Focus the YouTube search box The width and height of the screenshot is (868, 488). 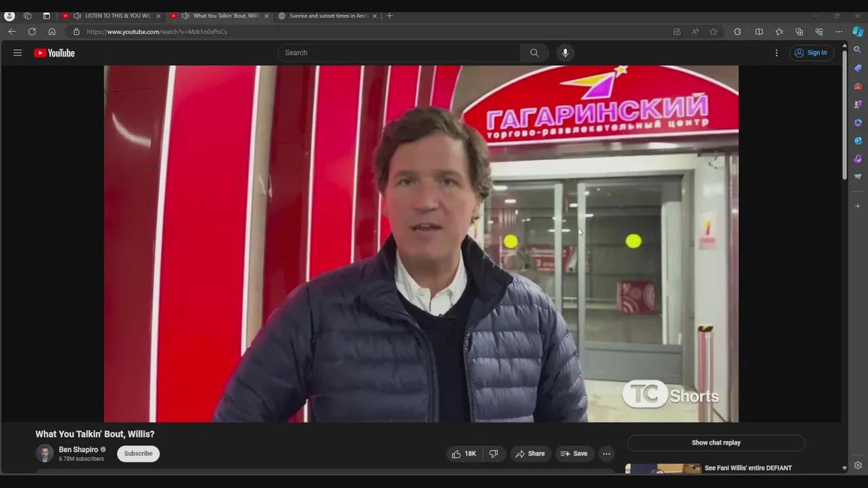click(x=399, y=53)
